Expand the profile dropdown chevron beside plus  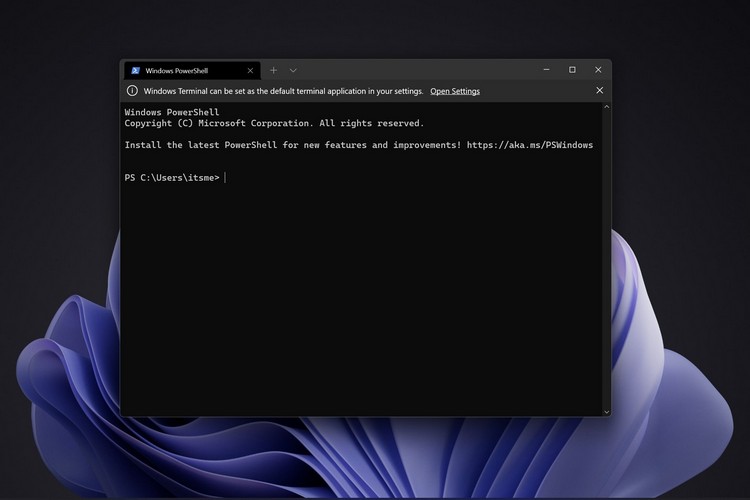click(293, 70)
